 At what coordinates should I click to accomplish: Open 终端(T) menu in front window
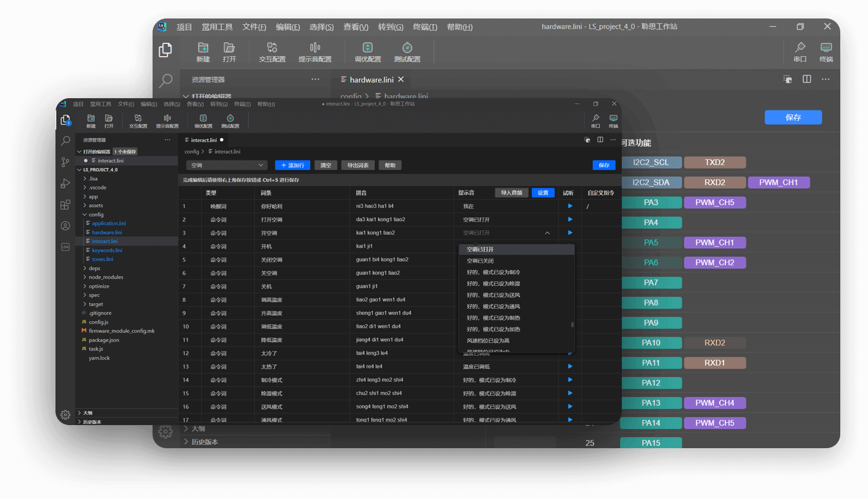[242, 104]
